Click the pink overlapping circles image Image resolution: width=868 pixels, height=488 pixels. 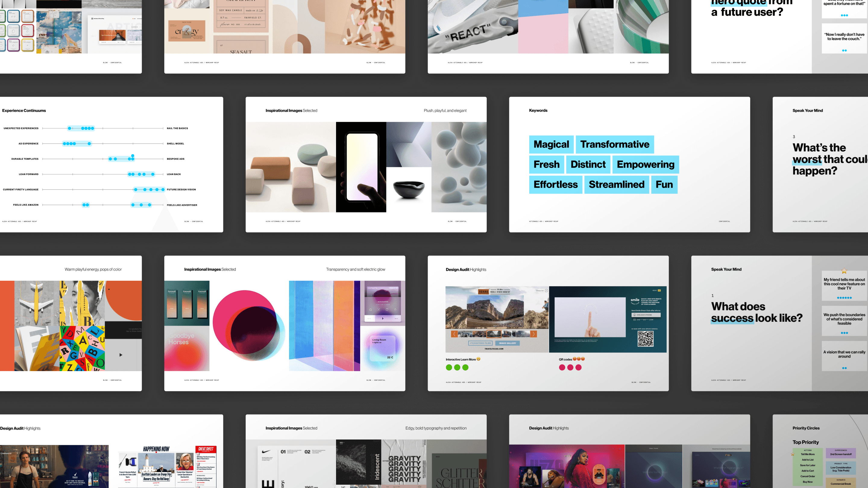[x=249, y=326]
